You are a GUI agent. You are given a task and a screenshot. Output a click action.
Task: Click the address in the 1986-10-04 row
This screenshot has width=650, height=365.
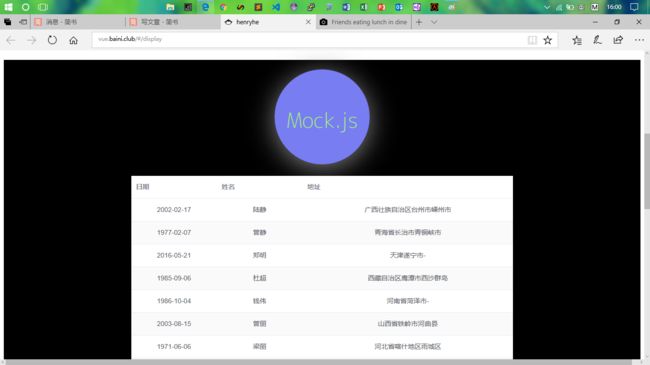coord(407,301)
